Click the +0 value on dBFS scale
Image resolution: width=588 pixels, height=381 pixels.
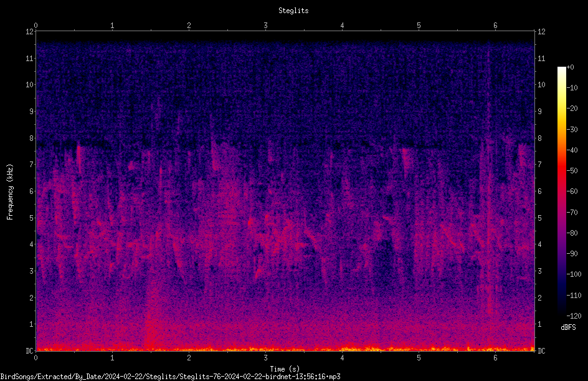(x=570, y=67)
